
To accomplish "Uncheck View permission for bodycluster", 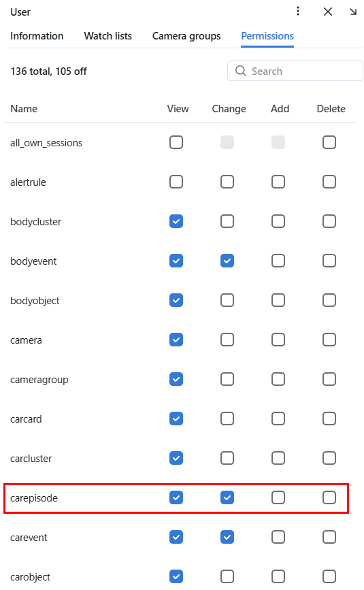I will (176, 222).
